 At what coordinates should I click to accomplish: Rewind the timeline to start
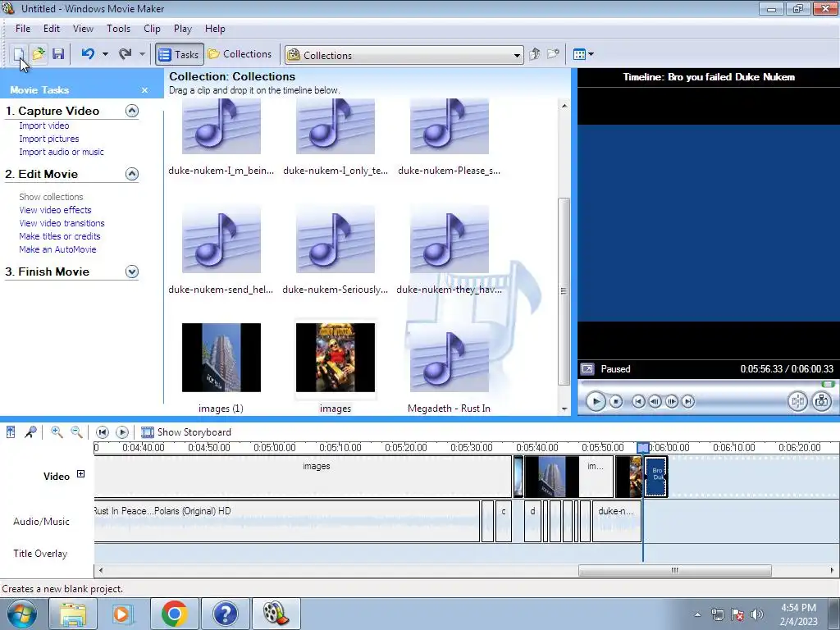click(103, 431)
